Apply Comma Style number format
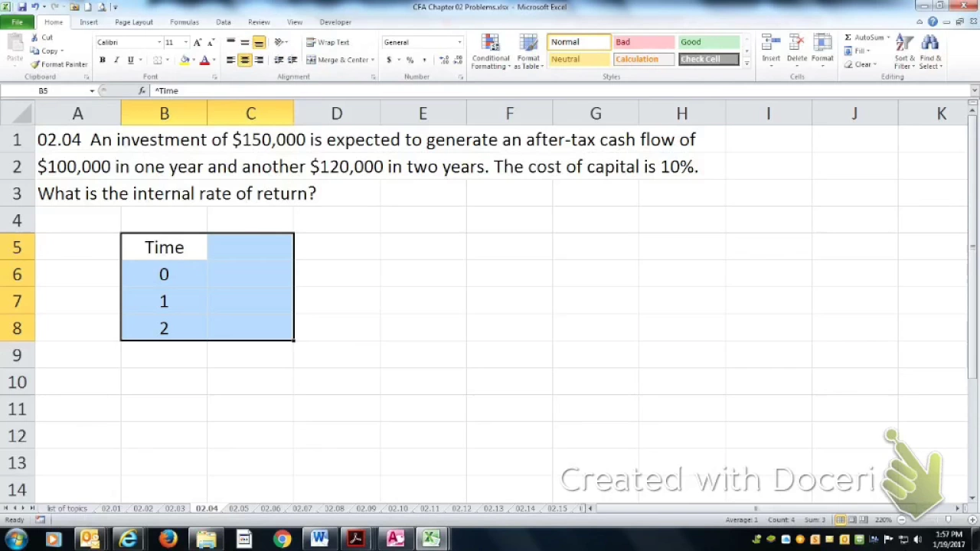980x551 pixels. tap(424, 60)
